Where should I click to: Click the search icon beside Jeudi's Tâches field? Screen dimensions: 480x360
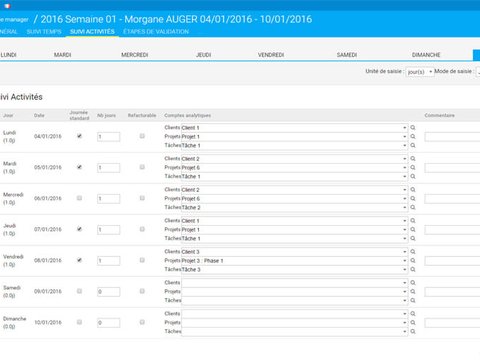[413, 239]
